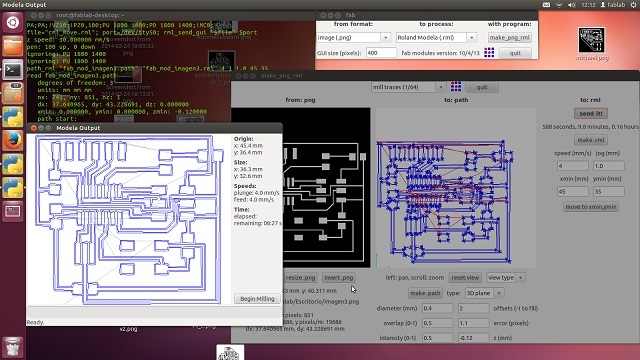
Task: Click the offsets input field
Action: 473,309
